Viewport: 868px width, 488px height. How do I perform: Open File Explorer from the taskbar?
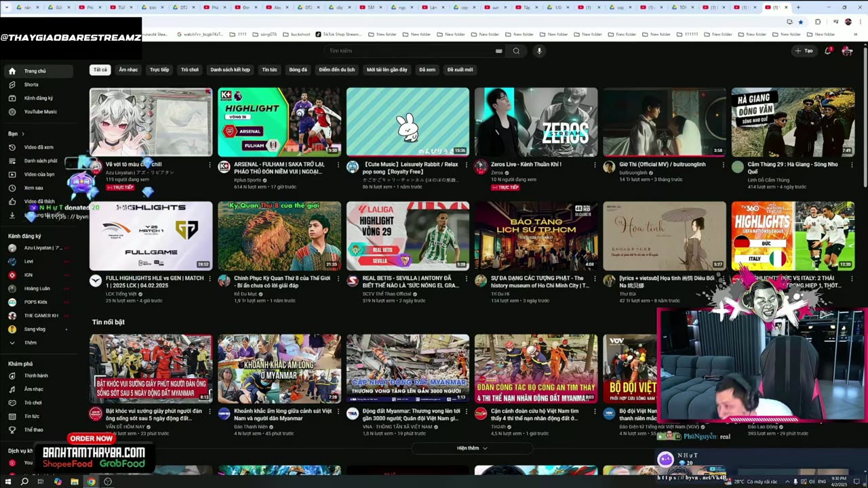click(74, 481)
